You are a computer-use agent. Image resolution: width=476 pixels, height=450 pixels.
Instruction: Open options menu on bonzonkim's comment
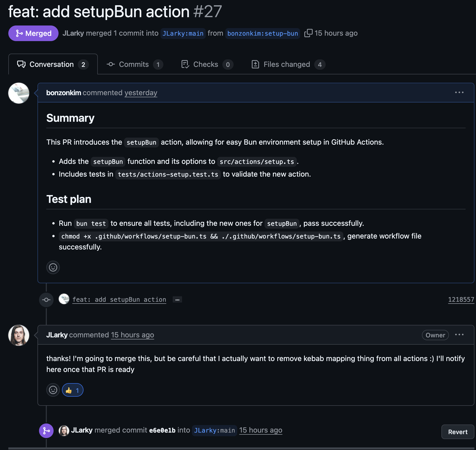click(x=459, y=93)
